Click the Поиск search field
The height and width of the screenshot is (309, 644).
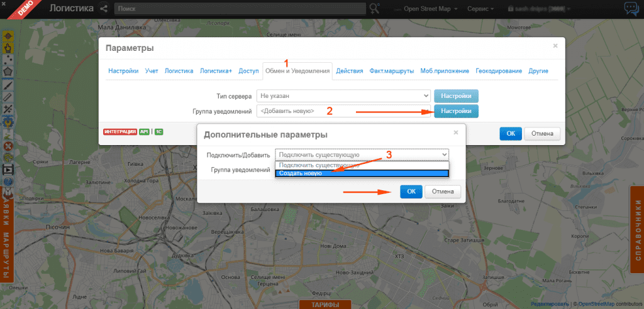coord(240,9)
